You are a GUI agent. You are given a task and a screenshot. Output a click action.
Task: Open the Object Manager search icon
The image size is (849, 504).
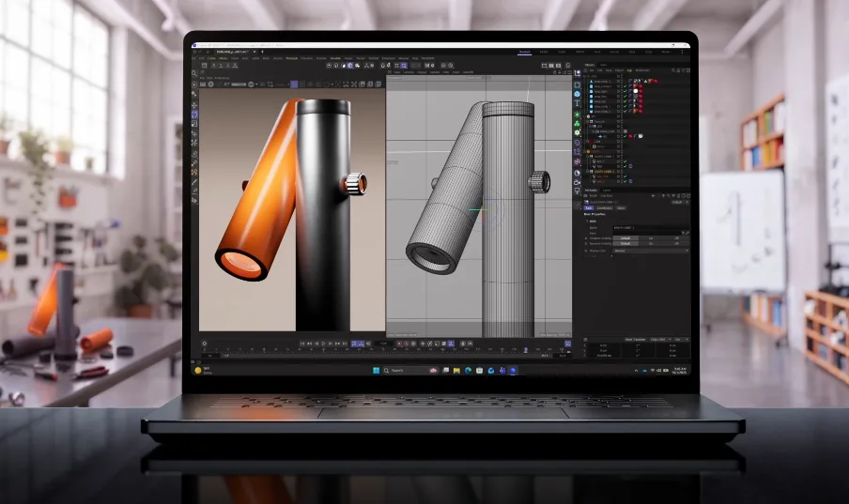[673, 70]
